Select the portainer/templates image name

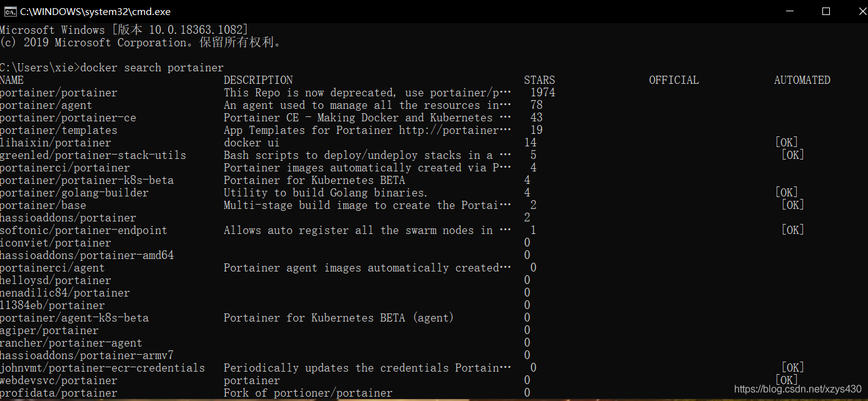tap(59, 130)
